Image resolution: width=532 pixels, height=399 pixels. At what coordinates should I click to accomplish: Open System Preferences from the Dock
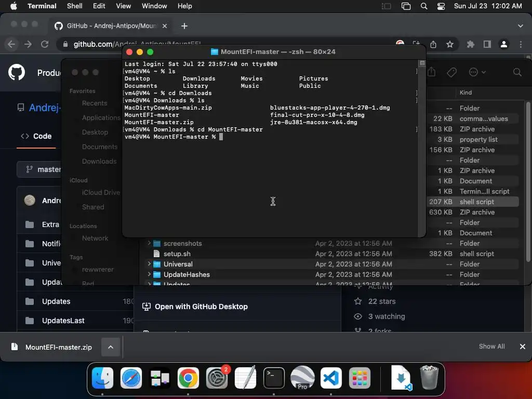coord(217,378)
